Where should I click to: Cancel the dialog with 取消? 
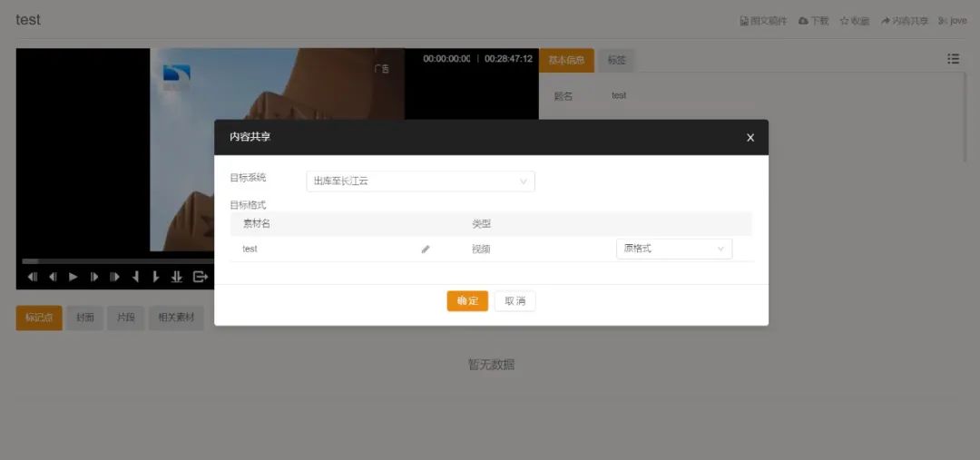pyautogui.click(x=515, y=300)
